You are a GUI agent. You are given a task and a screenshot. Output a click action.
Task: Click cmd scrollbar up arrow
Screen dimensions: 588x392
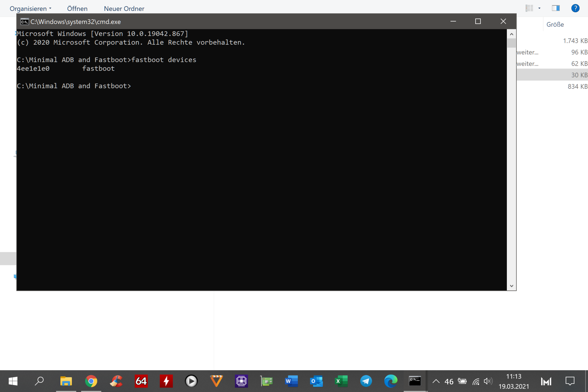pos(511,34)
